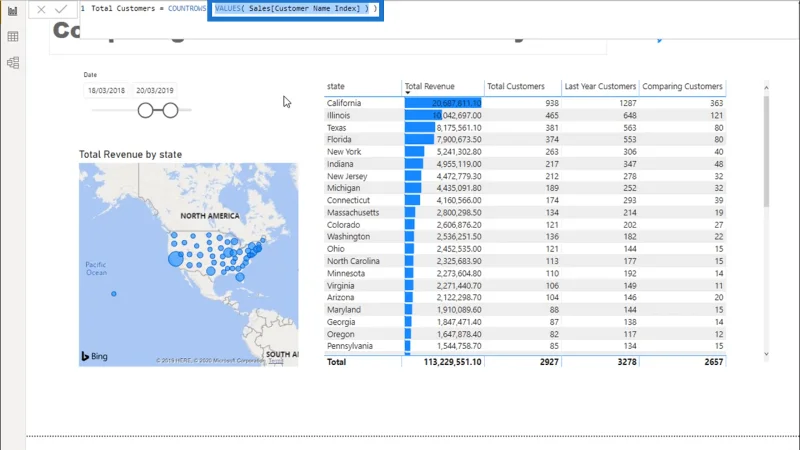Click the Hawaii bubble in Pacific Ocean

click(x=114, y=294)
